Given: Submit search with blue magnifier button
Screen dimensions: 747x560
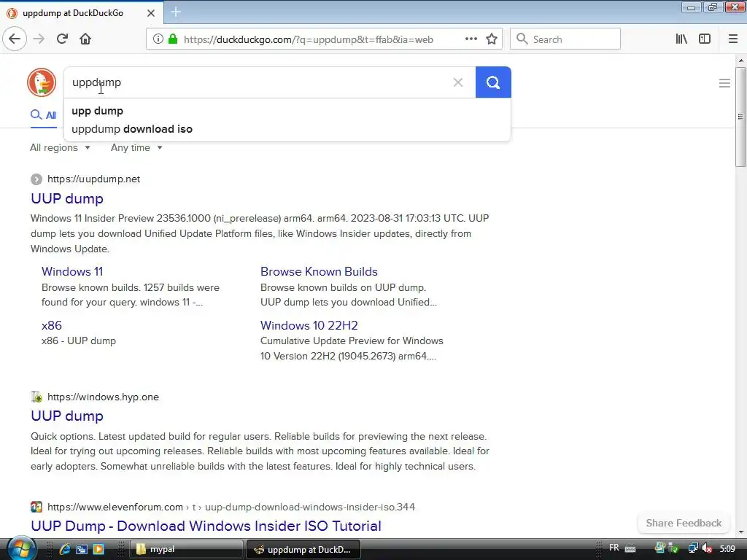Looking at the screenshot, I should click(493, 82).
